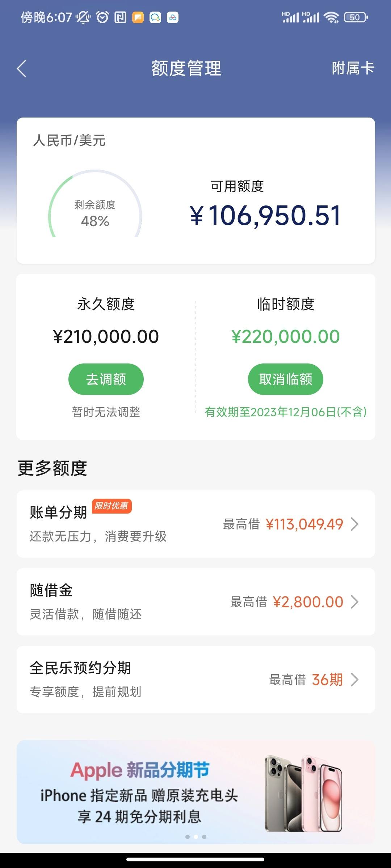Tap the orange notification app icon
Screen dimensions: 391x868
tap(138, 17)
